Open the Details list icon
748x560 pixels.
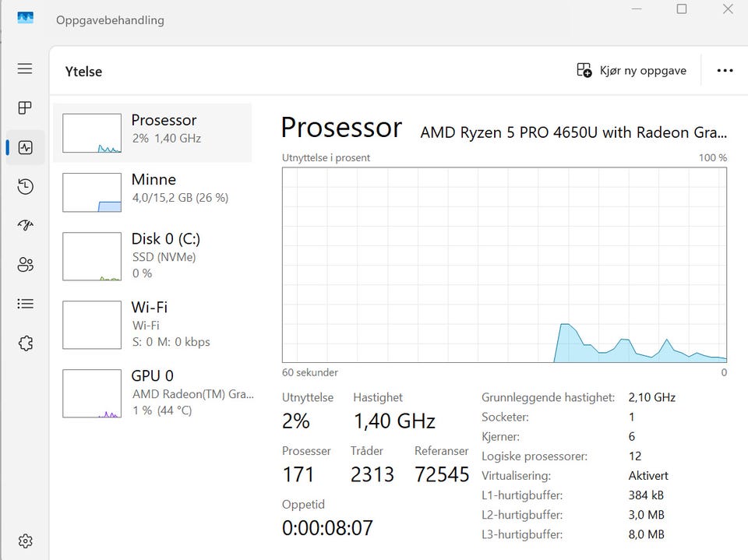click(x=25, y=304)
